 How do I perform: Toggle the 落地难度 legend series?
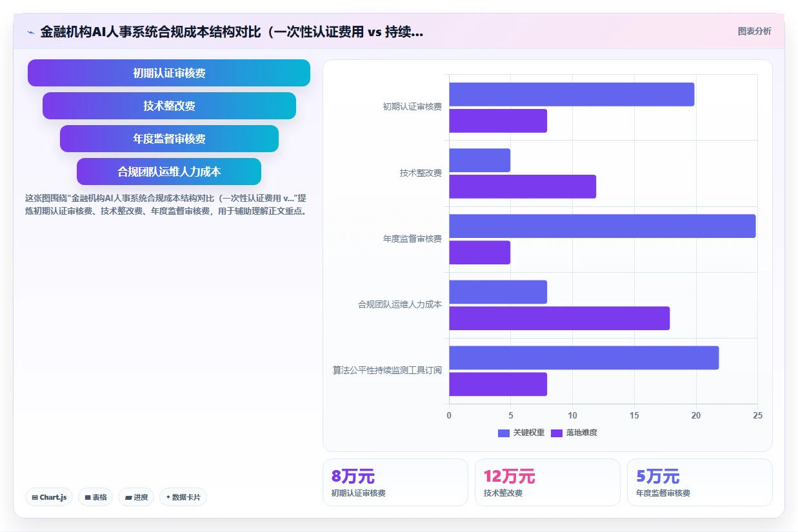pyautogui.click(x=574, y=433)
